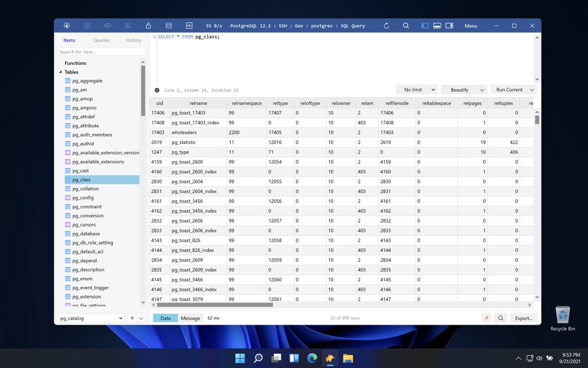The image size is (588, 368).
Task: Switch to the Items tab
Action: pos(70,40)
